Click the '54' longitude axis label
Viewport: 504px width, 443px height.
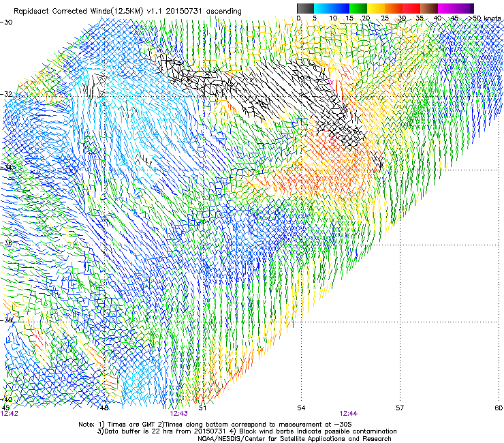coord(301,408)
